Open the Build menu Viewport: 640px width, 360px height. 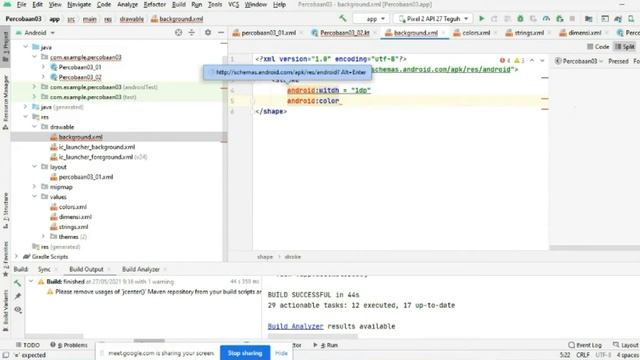pos(179,4)
